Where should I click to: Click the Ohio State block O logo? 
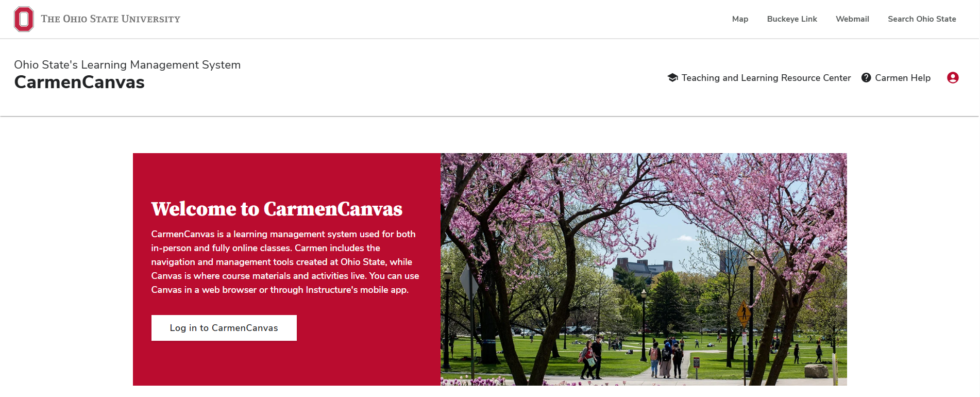click(x=24, y=19)
